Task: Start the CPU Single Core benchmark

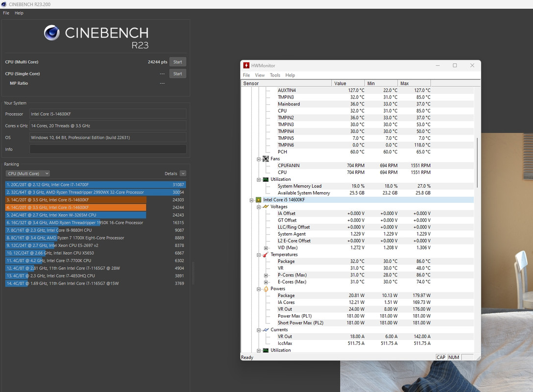Action: (x=177, y=74)
